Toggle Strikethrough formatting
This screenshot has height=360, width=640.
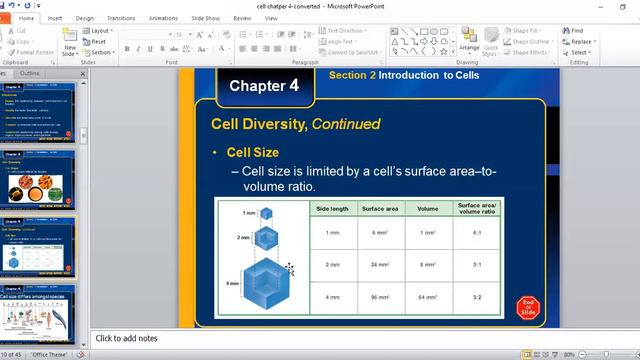tap(174, 49)
